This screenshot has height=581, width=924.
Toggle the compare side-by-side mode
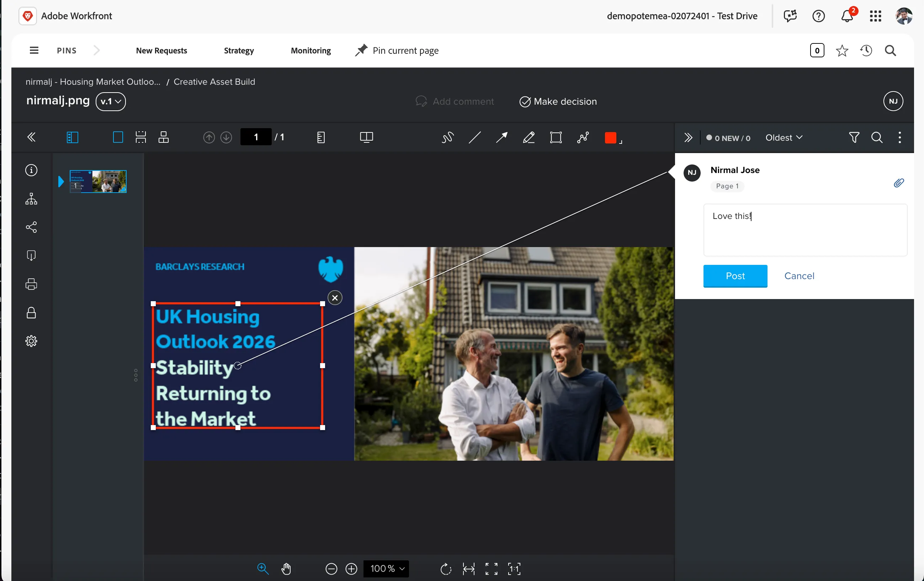pyautogui.click(x=366, y=137)
